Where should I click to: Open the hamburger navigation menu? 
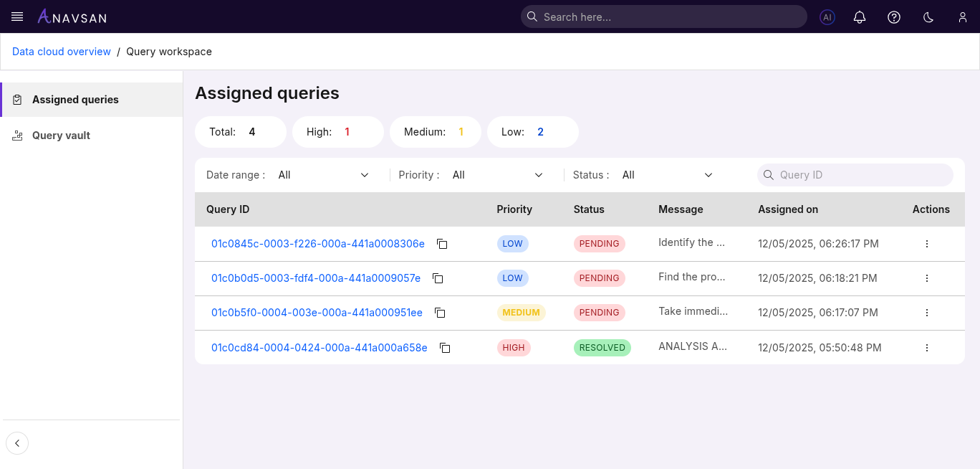[x=16, y=16]
